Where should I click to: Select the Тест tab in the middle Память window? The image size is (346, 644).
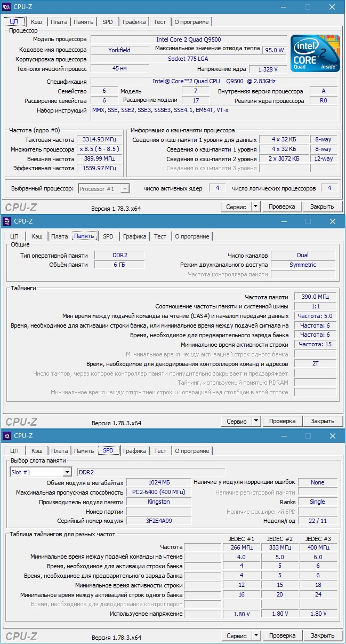[x=160, y=236]
